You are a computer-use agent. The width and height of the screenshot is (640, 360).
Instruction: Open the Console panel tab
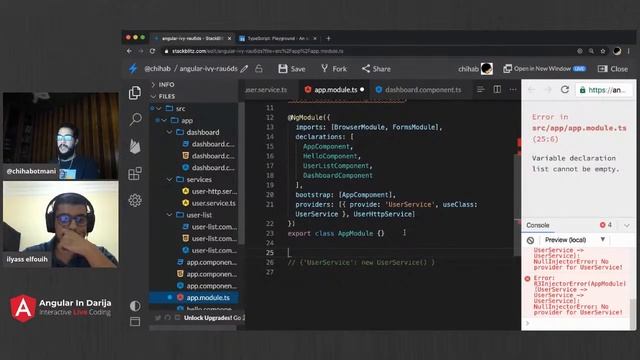(538, 225)
